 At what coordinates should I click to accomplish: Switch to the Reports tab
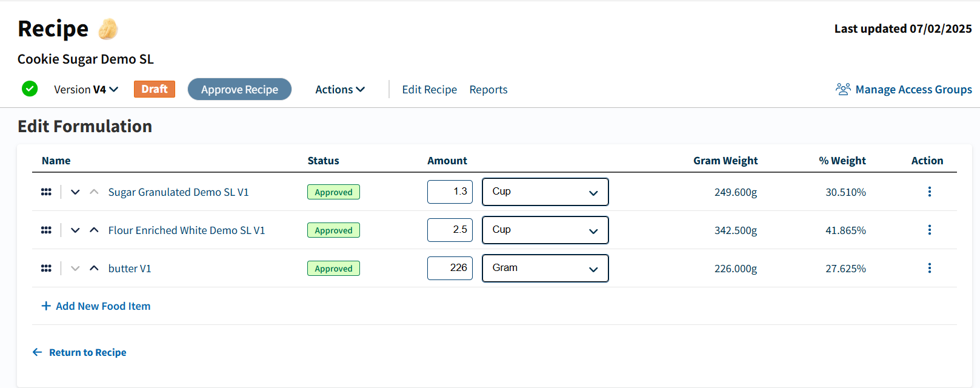click(x=488, y=90)
